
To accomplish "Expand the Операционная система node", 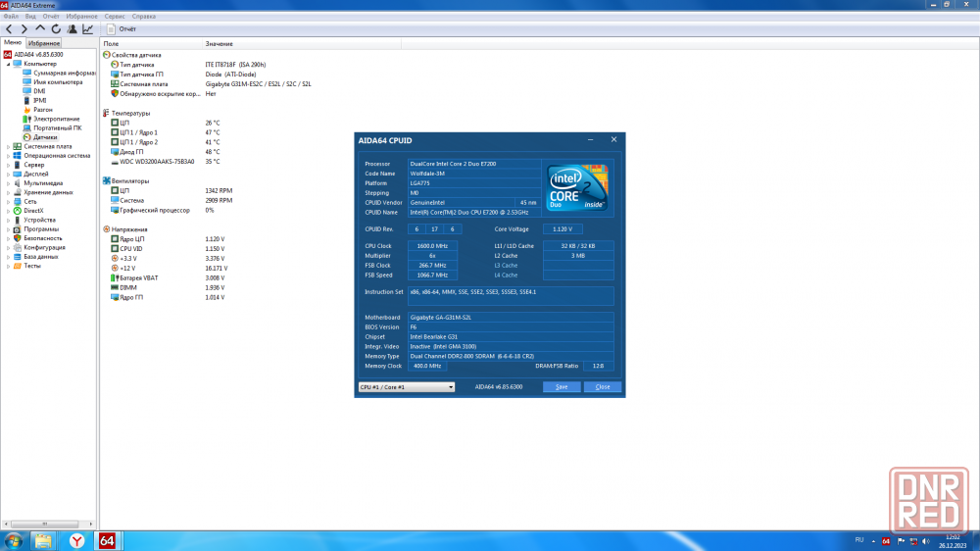I will coord(8,156).
